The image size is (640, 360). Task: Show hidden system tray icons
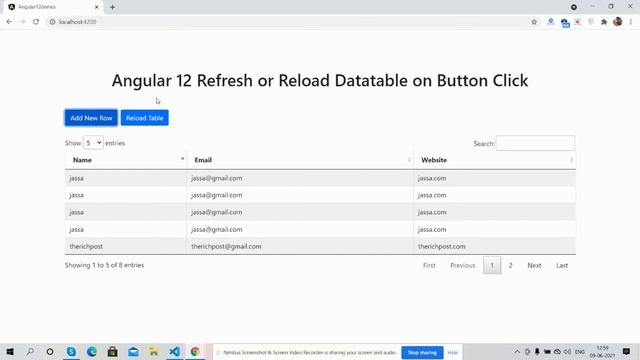tap(517, 352)
